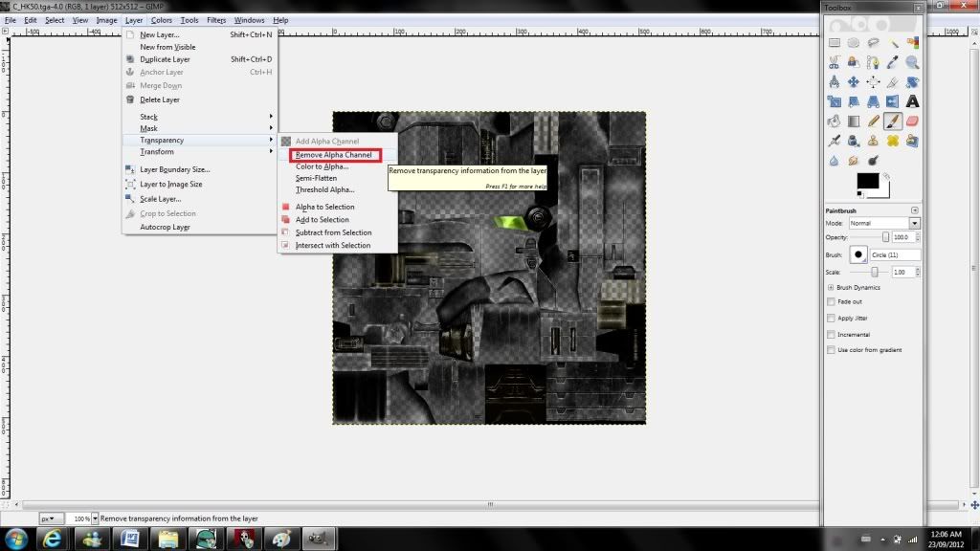Image resolution: width=980 pixels, height=551 pixels.
Task: Click the Opacity slider handle
Action: tap(885, 237)
